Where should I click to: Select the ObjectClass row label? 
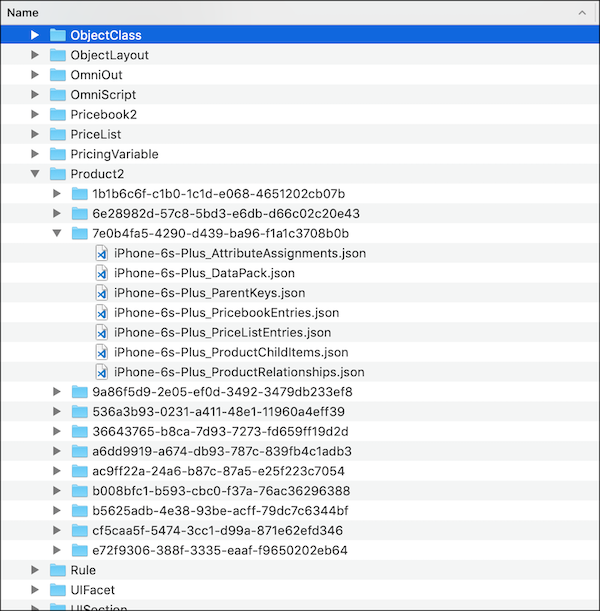[x=106, y=35]
